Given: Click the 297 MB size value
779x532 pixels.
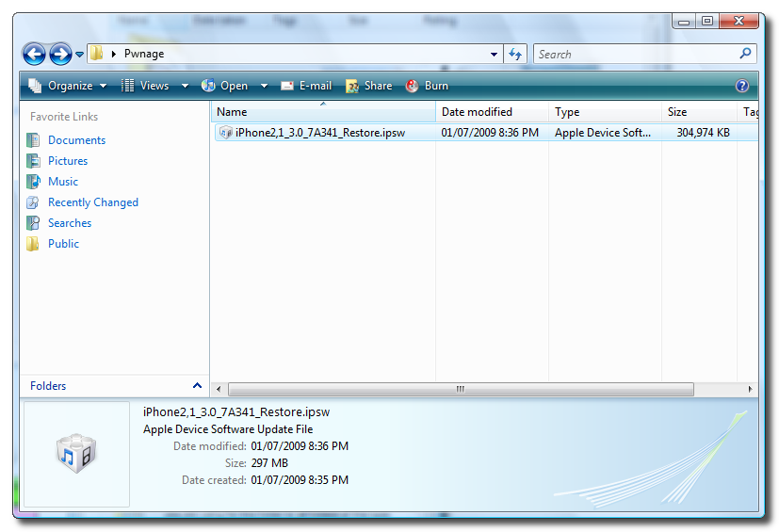Looking at the screenshot, I should pyautogui.click(x=269, y=463).
